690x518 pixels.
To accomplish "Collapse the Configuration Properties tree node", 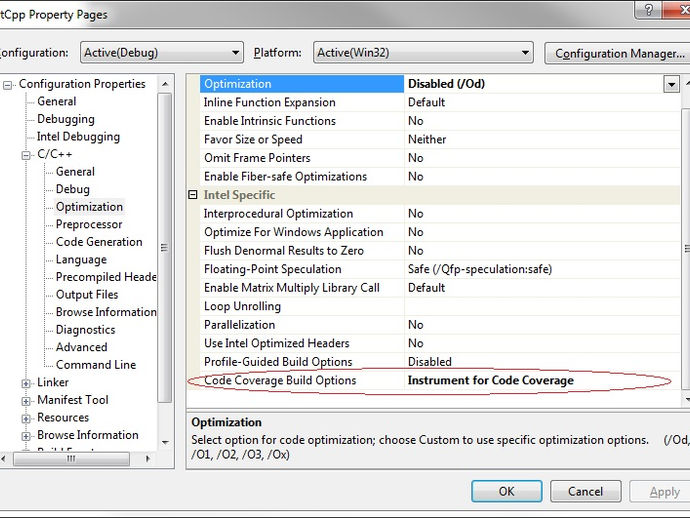I will [x=7, y=84].
